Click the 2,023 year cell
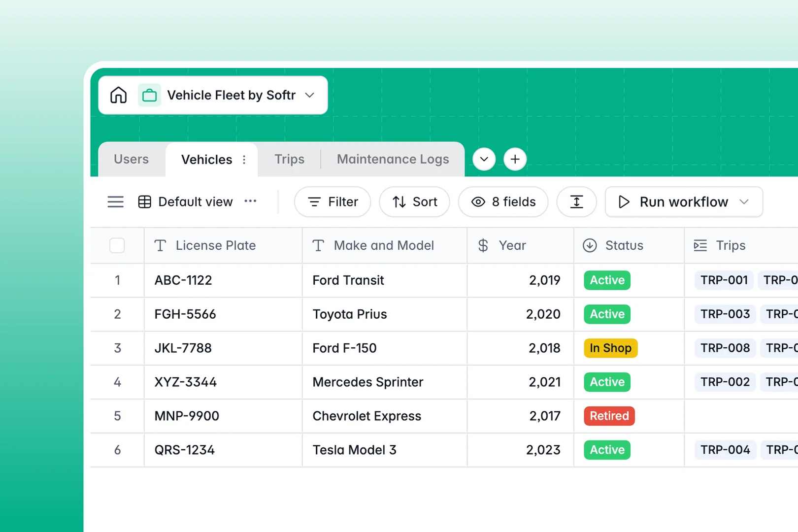Screen dimensions: 798x532 (x=521, y=450)
